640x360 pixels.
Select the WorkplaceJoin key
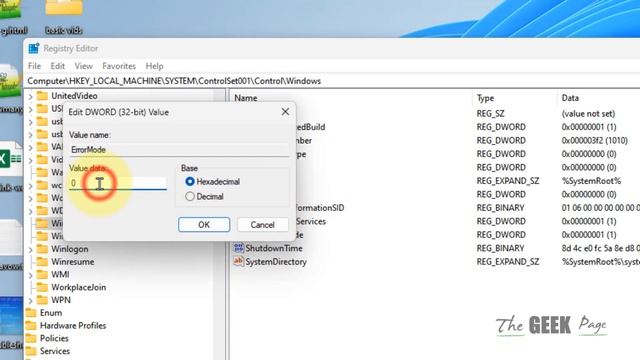78,287
